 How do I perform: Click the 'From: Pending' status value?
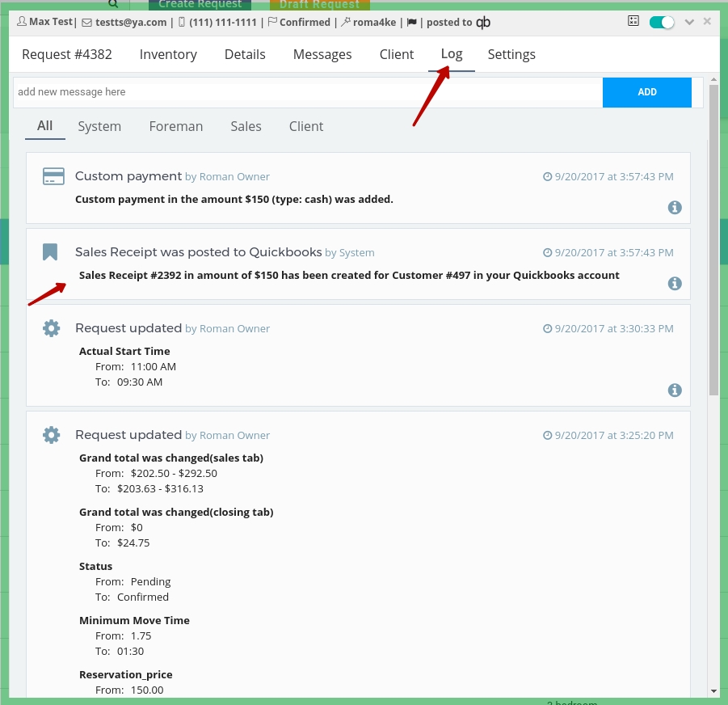(x=133, y=582)
